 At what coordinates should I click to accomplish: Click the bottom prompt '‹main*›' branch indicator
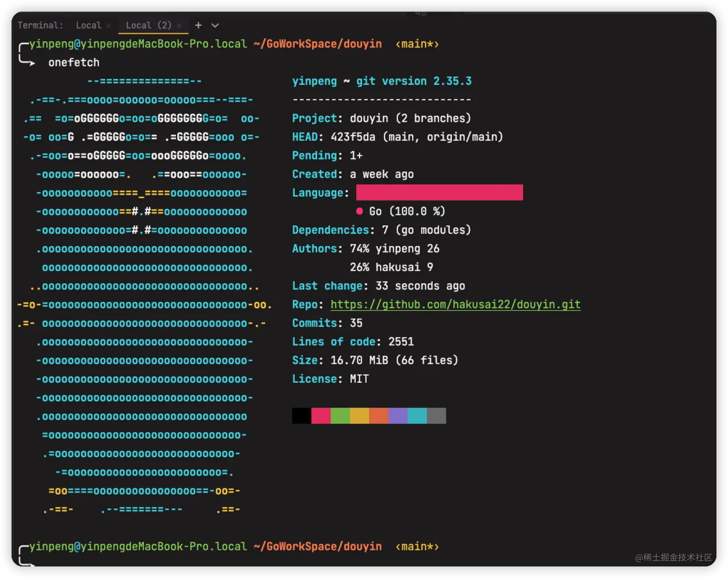click(417, 547)
